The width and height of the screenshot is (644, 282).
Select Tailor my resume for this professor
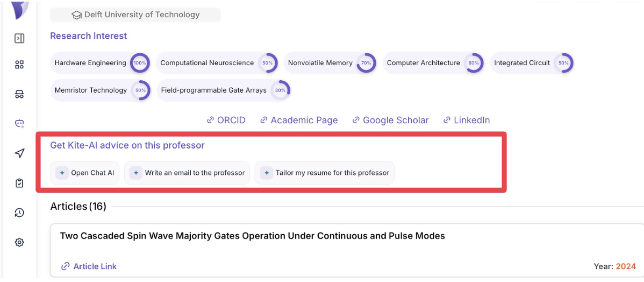coord(325,173)
